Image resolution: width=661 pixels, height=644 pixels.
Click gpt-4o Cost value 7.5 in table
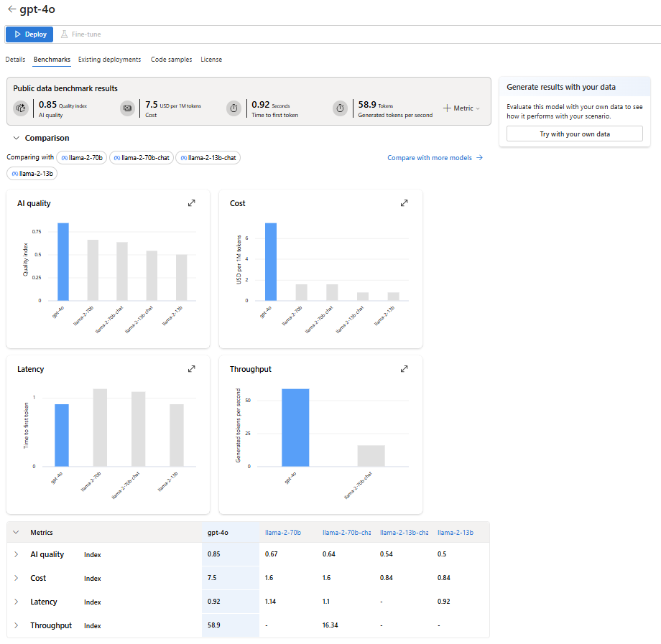click(212, 577)
